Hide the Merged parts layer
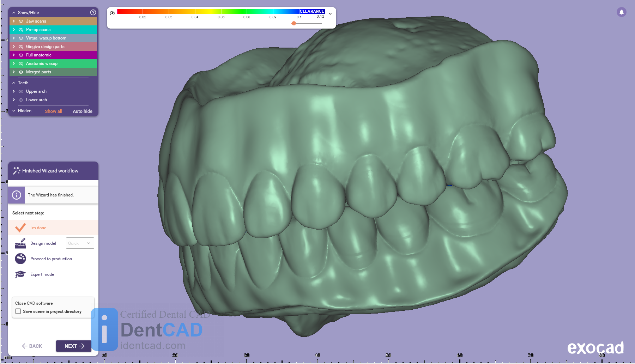The height and width of the screenshot is (364, 635). click(x=21, y=72)
